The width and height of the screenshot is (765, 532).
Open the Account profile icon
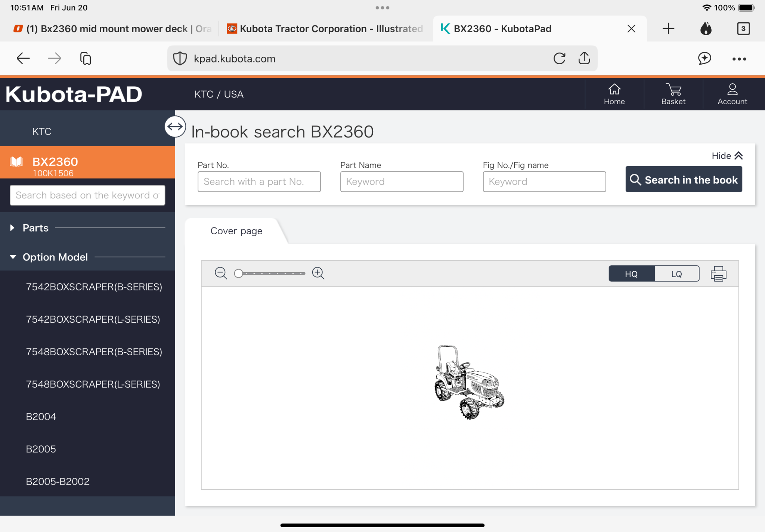(732, 94)
